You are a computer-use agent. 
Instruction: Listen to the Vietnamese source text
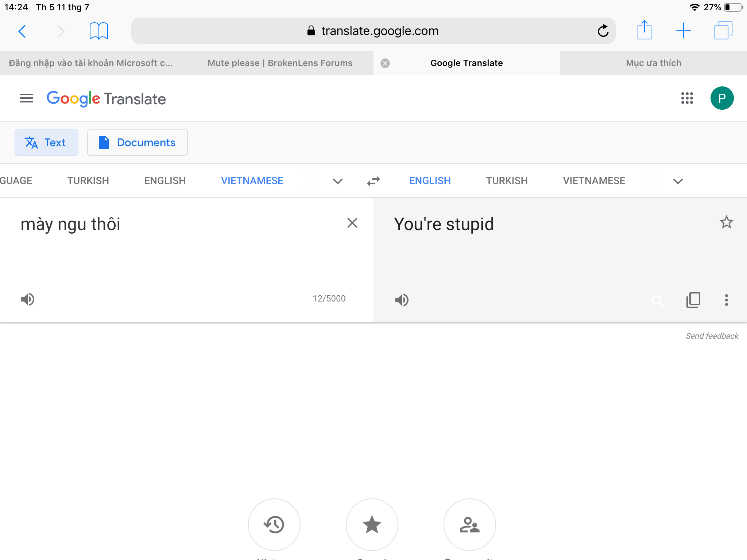[28, 299]
